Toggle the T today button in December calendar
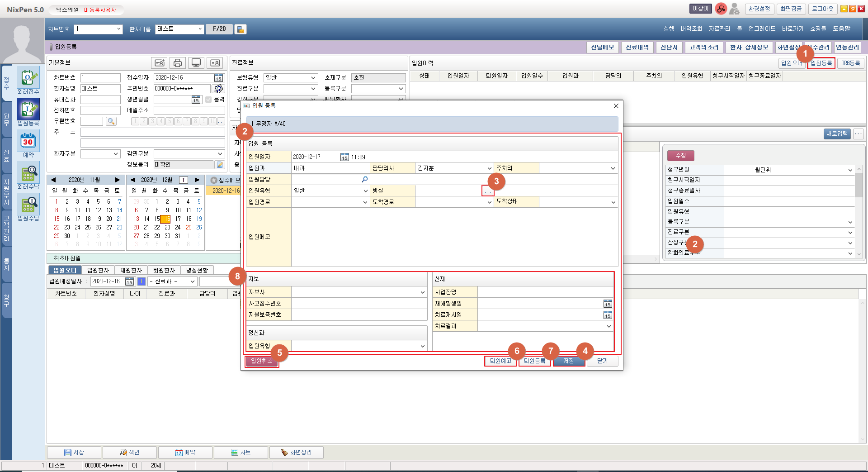This screenshot has width=868, height=472. [183, 180]
